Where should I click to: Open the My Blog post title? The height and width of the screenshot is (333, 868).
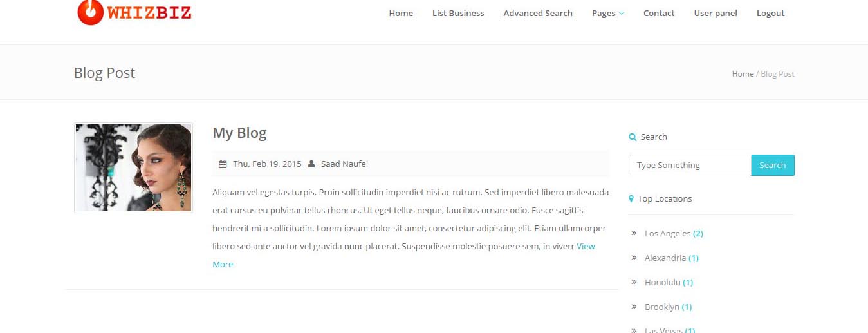point(239,133)
